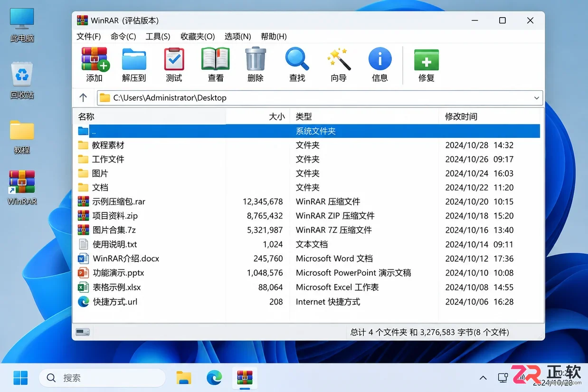
Task: Click the 解压到 (Extract to) toolbar icon
Action: tap(134, 59)
